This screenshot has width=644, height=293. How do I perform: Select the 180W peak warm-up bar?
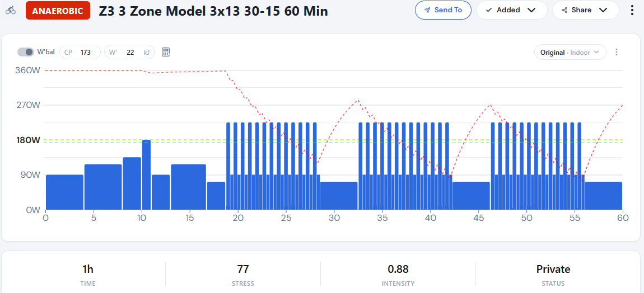point(146,175)
